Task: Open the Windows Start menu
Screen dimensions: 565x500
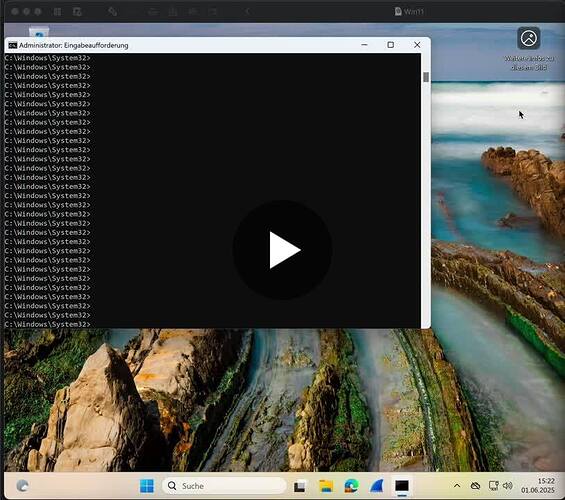Action: tap(147, 486)
